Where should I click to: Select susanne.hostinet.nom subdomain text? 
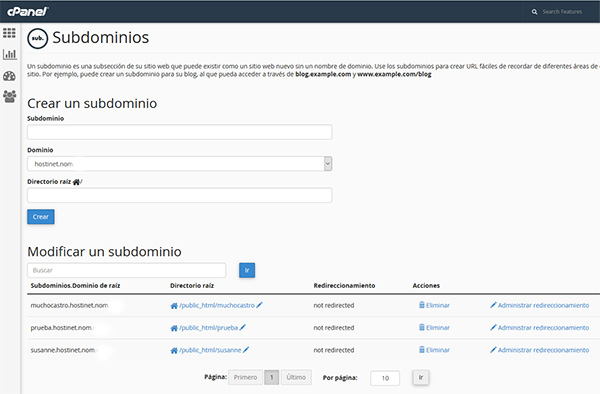point(63,350)
